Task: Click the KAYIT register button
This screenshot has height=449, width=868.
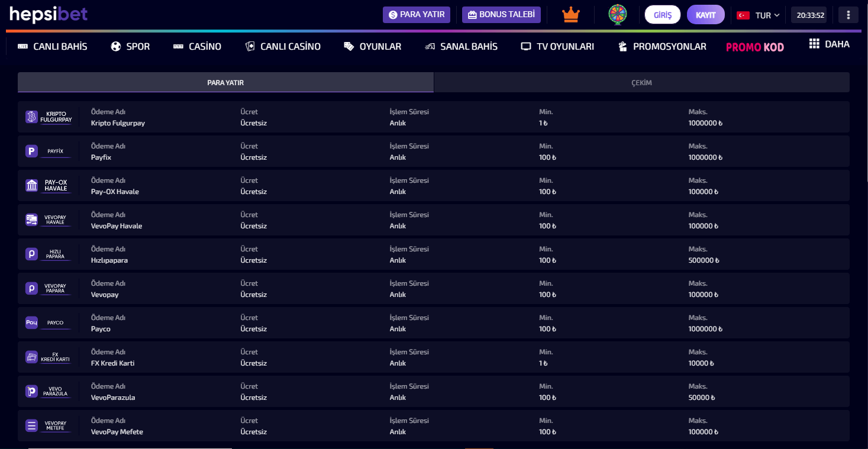Action: pyautogui.click(x=706, y=15)
